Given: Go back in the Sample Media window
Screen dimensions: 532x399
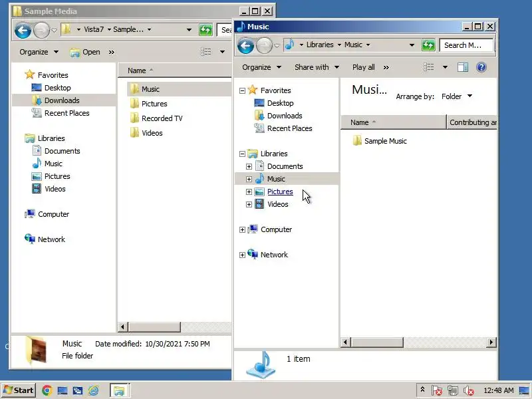Looking at the screenshot, I should (x=23, y=30).
